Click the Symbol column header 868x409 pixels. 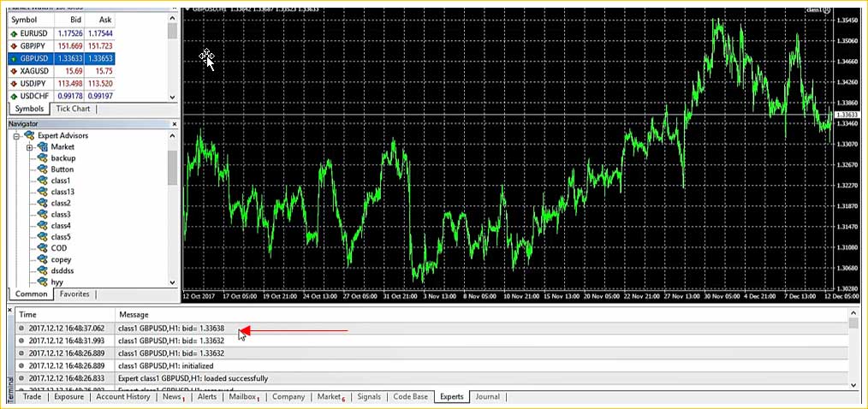[x=31, y=20]
